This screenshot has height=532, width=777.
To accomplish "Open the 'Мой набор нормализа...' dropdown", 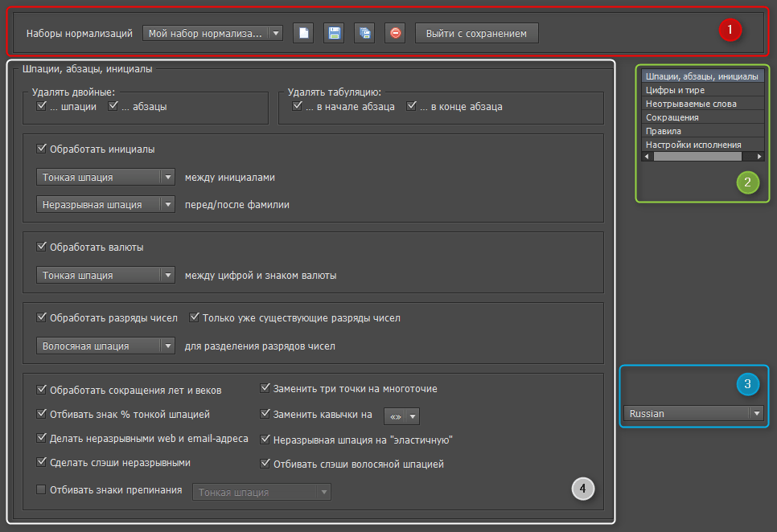I will click(212, 34).
